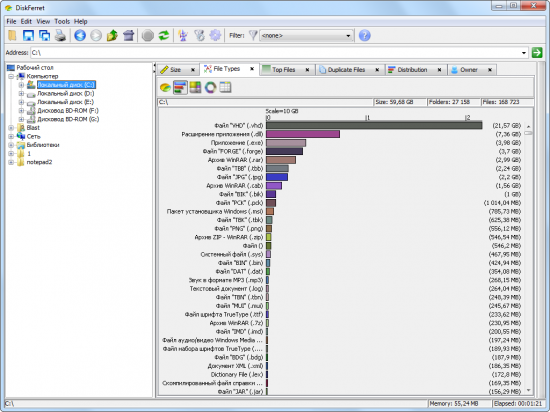The width and height of the screenshot is (550, 412).
Task: Click the magenta .dll bar
Action: tap(303, 134)
